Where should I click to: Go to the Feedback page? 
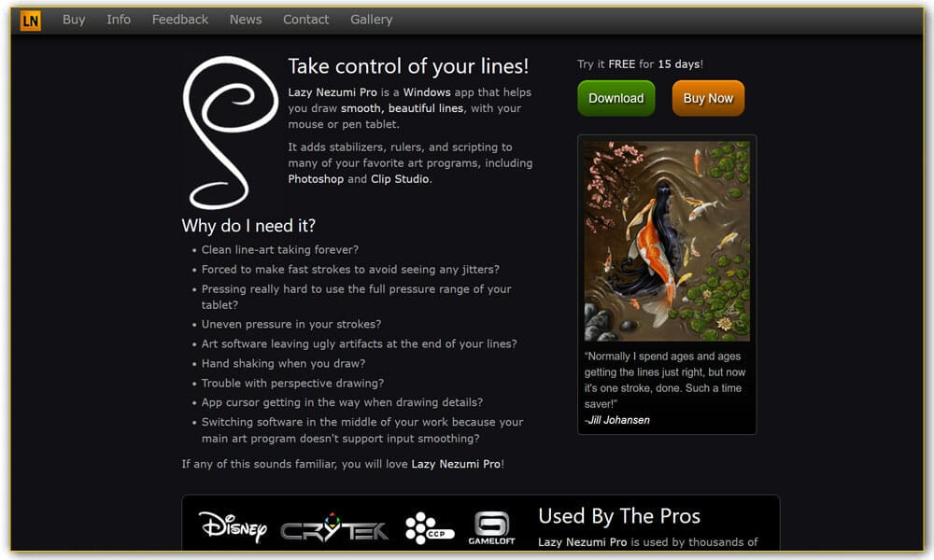[x=180, y=20]
